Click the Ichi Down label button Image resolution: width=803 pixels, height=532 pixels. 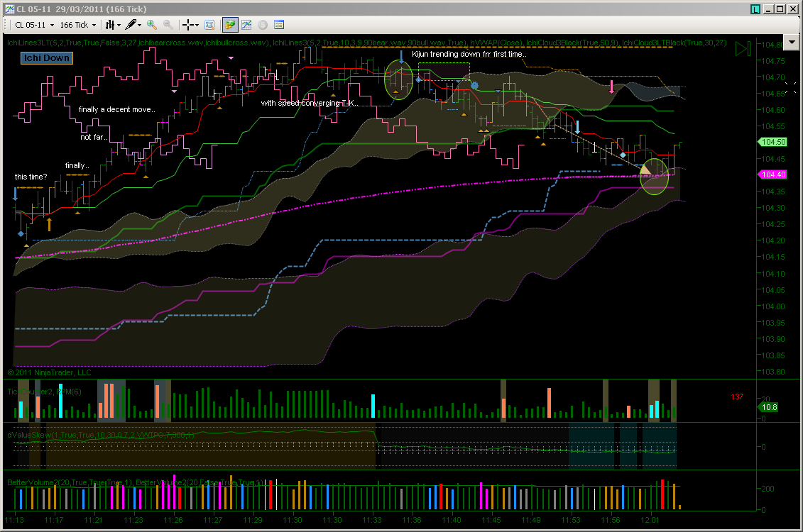47,57
